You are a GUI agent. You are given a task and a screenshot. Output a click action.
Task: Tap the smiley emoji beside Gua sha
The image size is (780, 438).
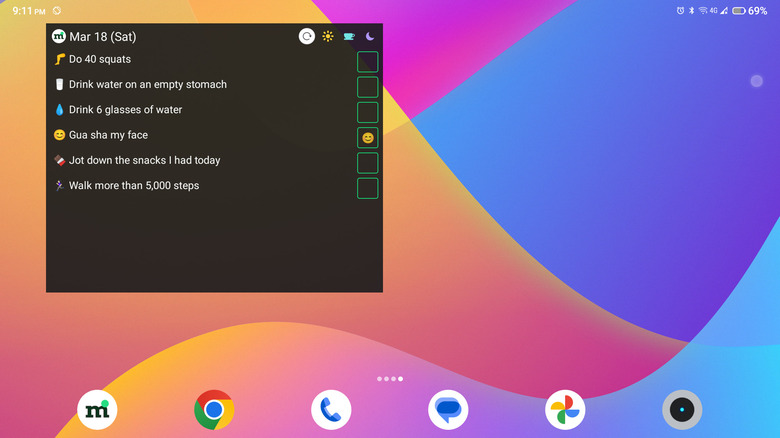[x=60, y=135]
